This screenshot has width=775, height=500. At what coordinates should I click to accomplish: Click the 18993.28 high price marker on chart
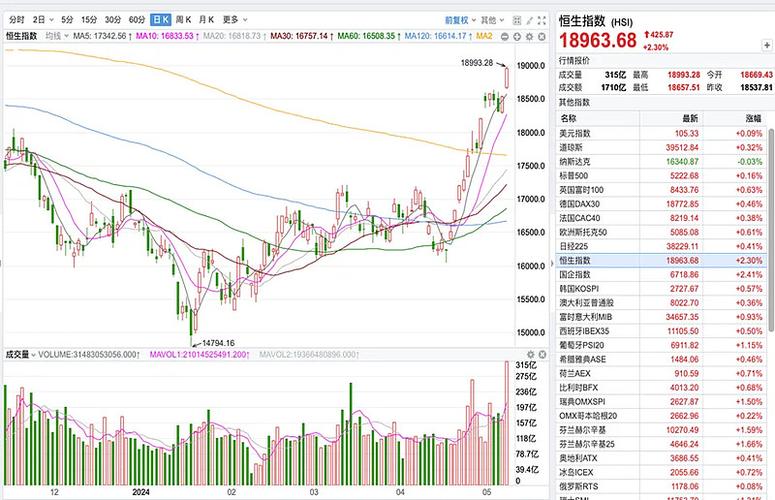point(477,63)
